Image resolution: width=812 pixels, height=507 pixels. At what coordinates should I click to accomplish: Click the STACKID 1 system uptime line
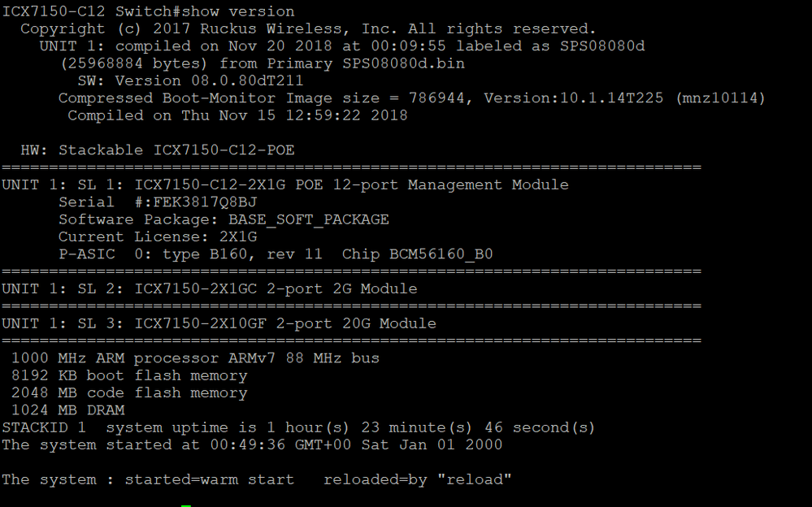(x=298, y=427)
